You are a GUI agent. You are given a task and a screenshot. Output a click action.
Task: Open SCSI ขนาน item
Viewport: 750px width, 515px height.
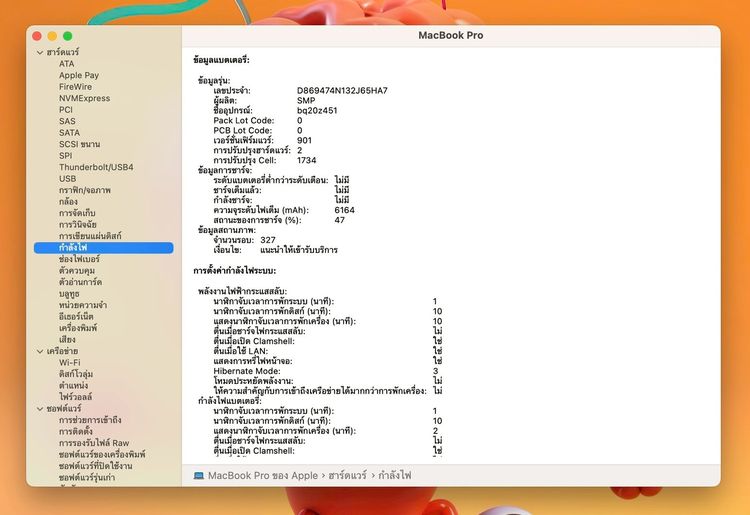point(79,144)
